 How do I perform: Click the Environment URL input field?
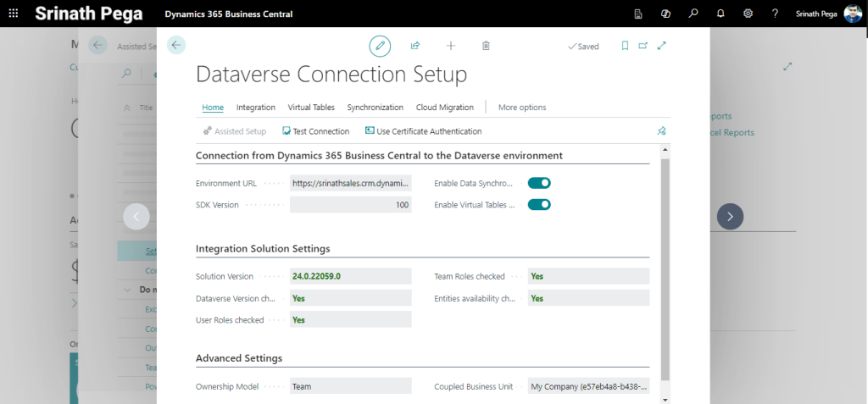[350, 183]
